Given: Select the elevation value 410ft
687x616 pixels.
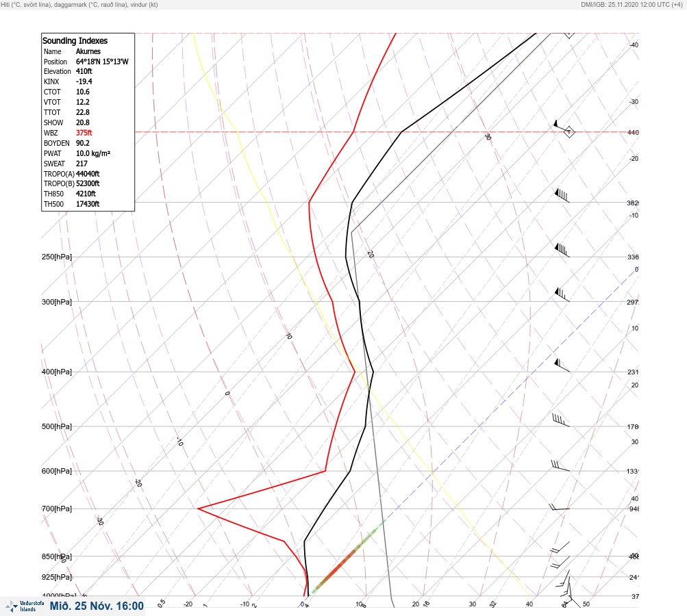Looking at the screenshot, I should [84, 71].
